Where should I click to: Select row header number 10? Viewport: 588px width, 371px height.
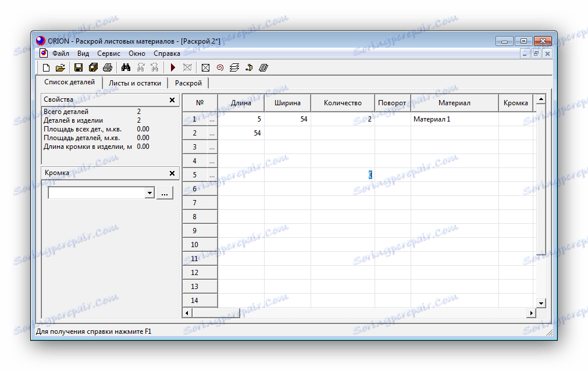200,245
